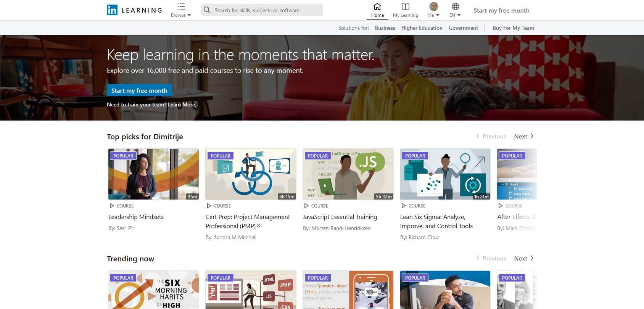Open Higher Education solutions link
The width and height of the screenshot is (644, 309).
click(x=422, y=28)
